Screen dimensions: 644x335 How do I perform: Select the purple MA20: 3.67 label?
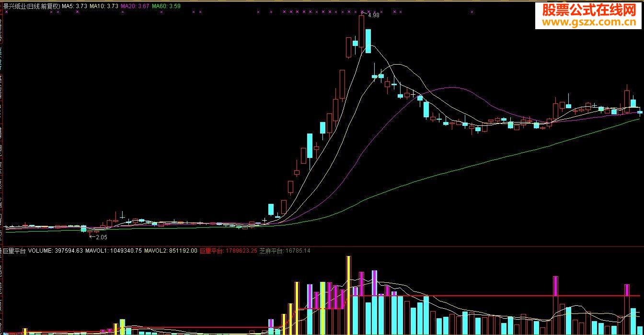tap(136, 6)
